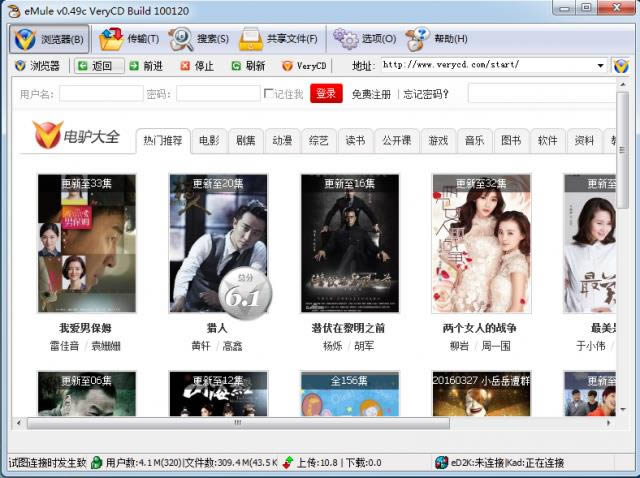The image size is (640, 478).
Task: Click the 刷新 refresh page button
Action: [248, 66]
